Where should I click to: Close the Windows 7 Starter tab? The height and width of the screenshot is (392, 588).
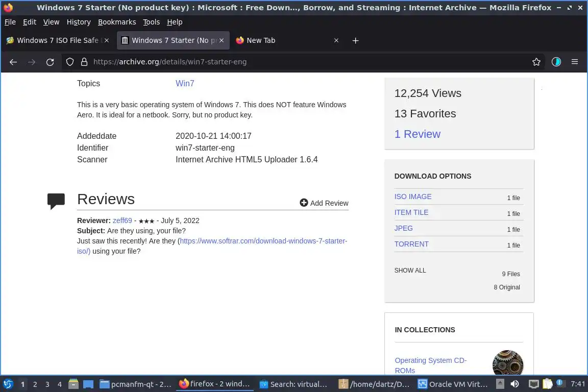pos(222,40)
